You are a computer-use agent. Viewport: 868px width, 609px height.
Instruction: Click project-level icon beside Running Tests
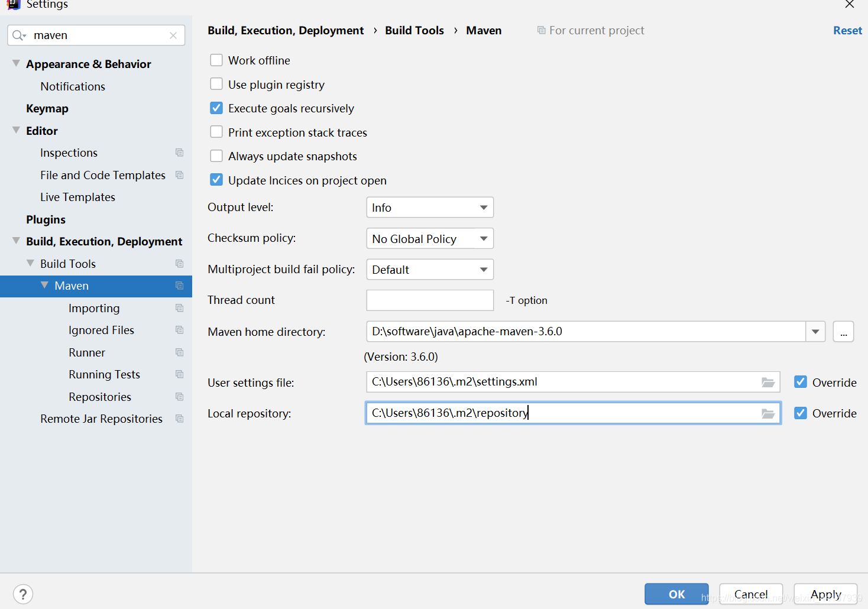coord(180,374)
